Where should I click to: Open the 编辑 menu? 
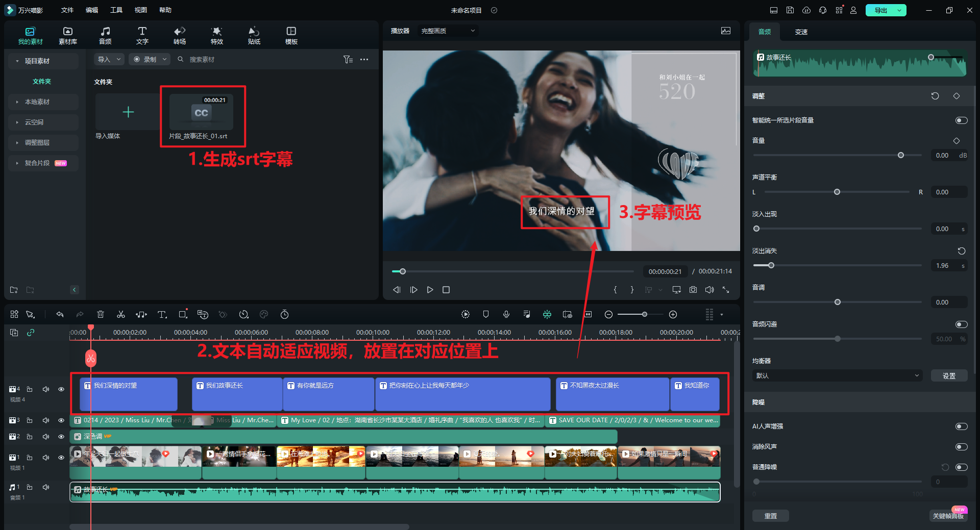pos(92,10)
